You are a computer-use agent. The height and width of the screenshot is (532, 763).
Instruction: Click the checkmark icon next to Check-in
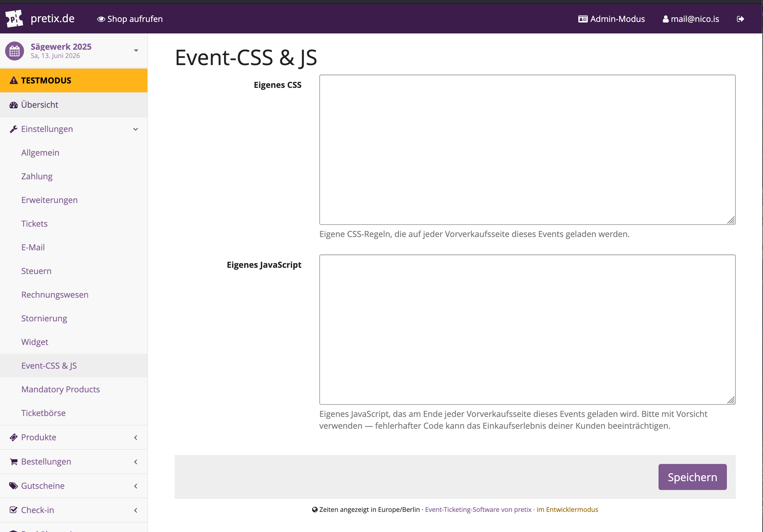pyautogui.click(x=13, y=510)
